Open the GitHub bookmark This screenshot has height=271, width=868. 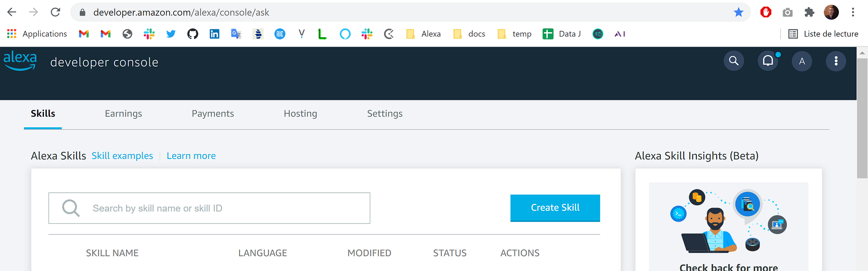point(193,34)
